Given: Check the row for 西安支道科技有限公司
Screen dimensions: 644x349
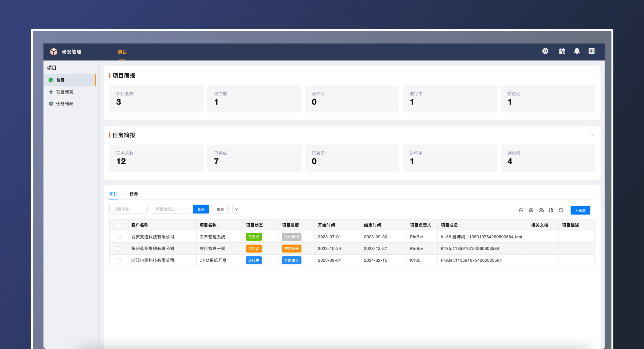Looking at the screenshot, I should [119, 237].
